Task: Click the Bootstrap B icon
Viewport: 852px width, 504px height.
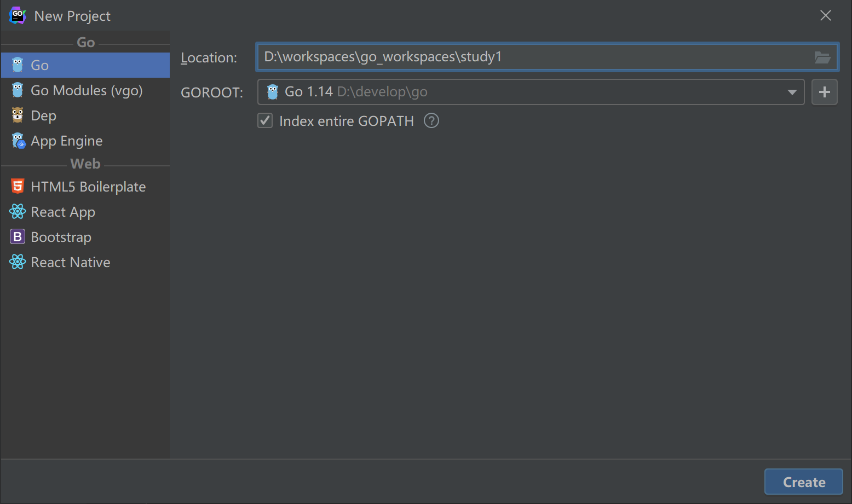Action: [18, 237]
